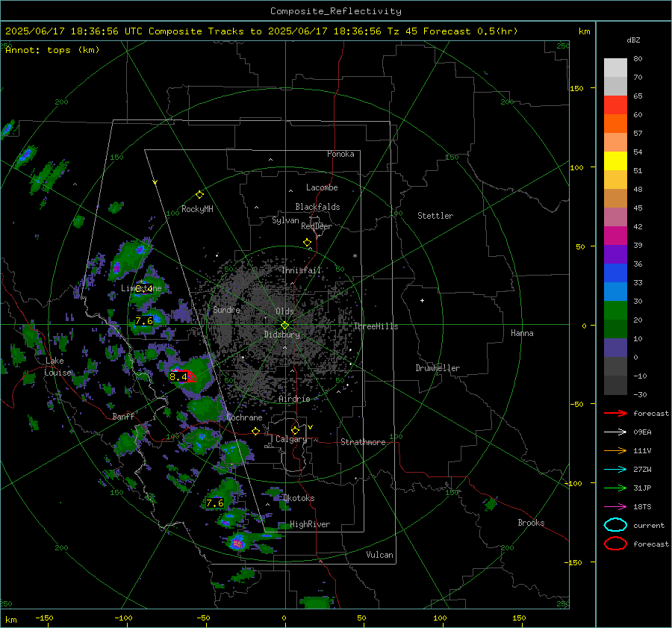Pick the dark green 10-20 dBZ swatch

[x=615, y=329]
